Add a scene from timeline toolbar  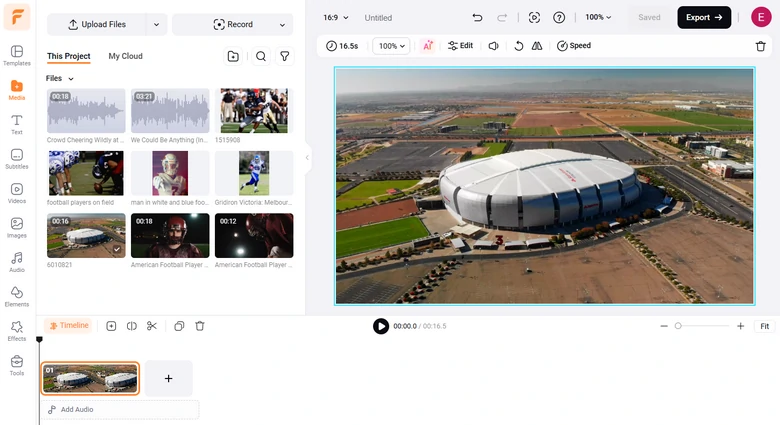[x=111, y=326]
